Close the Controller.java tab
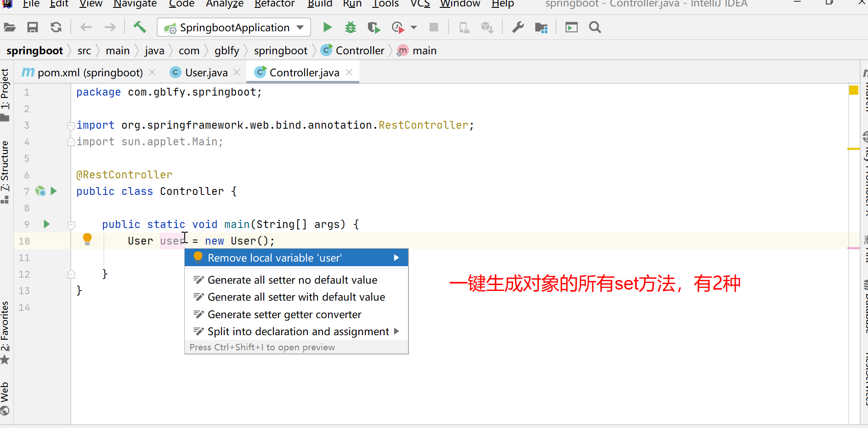 pyautogui.click(x=349, y=73)
